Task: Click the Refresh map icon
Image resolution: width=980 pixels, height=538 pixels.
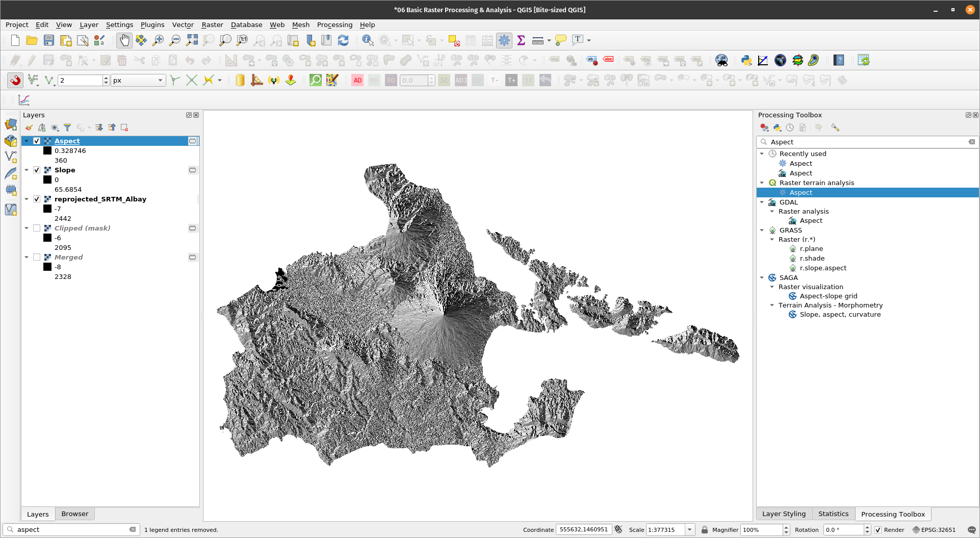Action: point(343,40)
